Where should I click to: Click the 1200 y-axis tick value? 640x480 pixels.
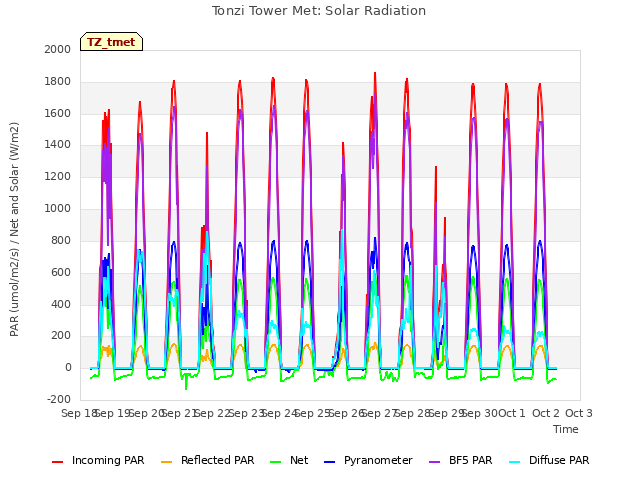58,177
